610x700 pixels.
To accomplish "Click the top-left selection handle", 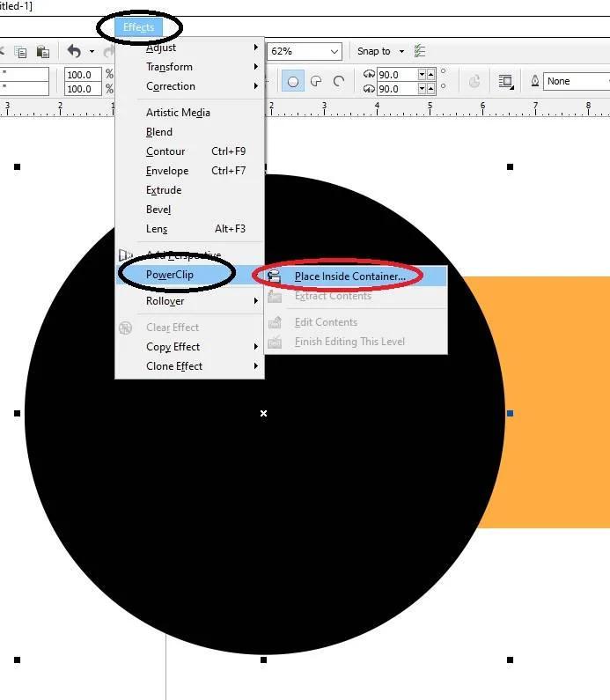I will click(x=18, y=167).
